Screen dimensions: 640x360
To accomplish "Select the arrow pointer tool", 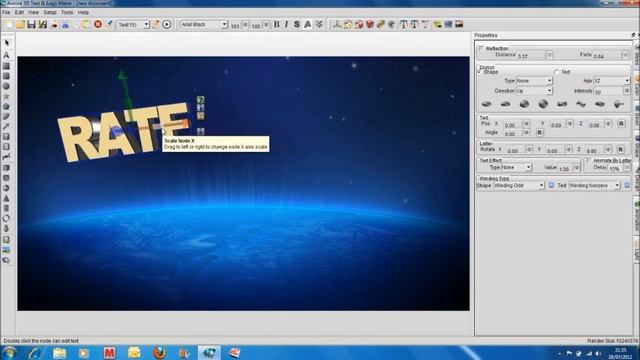I will 7,43.
